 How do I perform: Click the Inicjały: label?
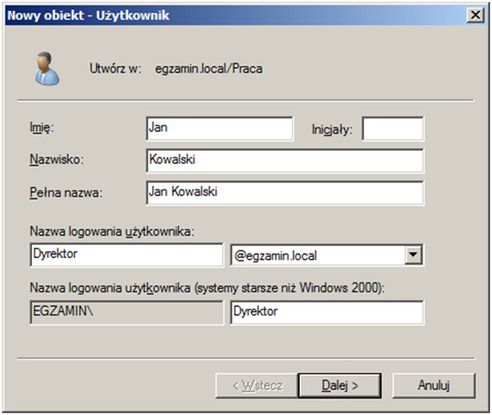tap(332, 130)
